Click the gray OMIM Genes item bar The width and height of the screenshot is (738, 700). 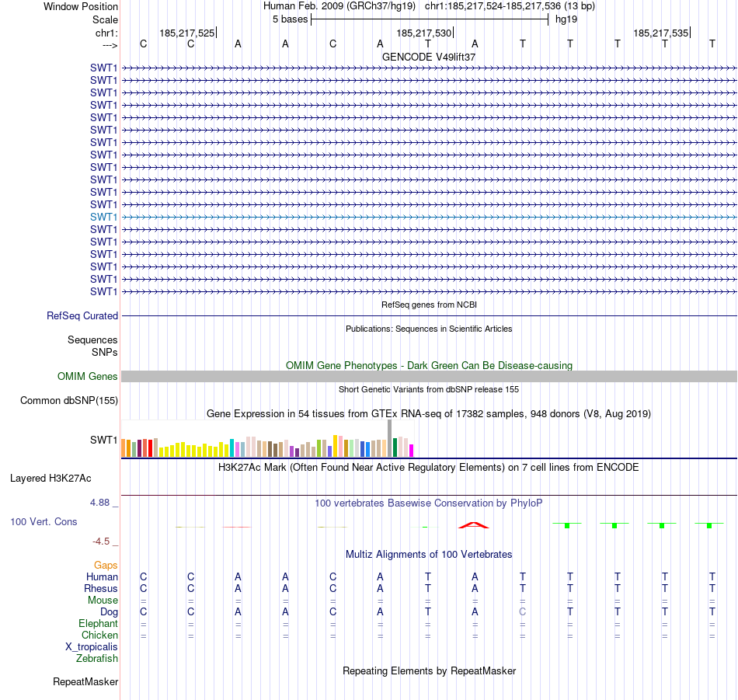[x=429, y=377]
